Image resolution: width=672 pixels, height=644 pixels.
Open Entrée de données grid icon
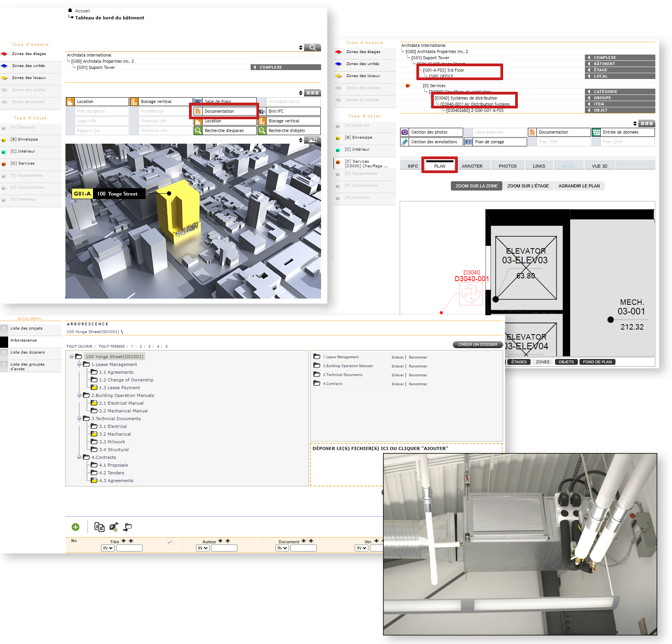(596, 132)
